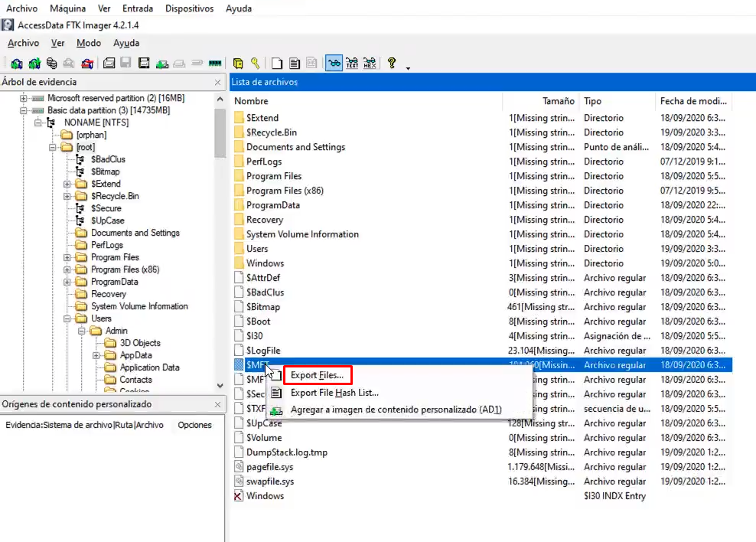The width and height of the screenshot is (756, 542).
Task: Sort file list by Tipo column
Action: point(618,101)
